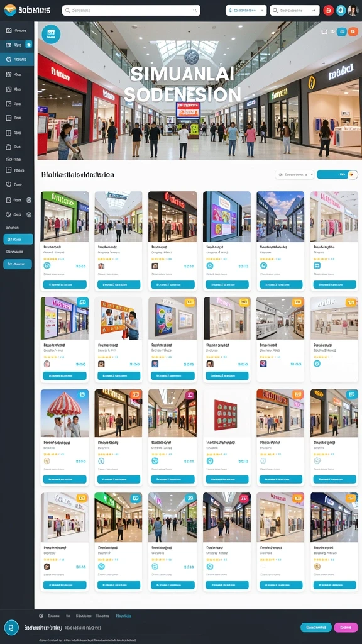Click the orange icon button on hero banner
The height and width of the screenshot is (644, 362).
click(353, 31)
